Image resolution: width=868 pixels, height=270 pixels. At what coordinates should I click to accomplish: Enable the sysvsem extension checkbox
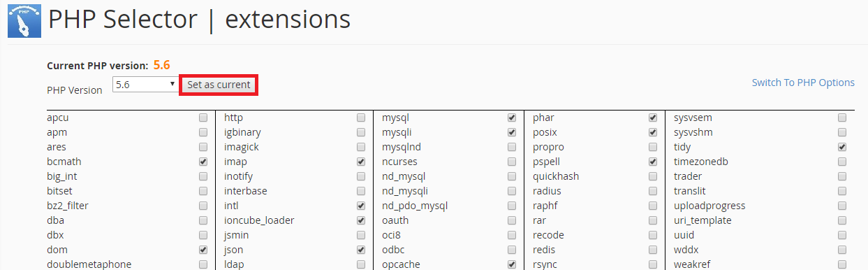842,118
